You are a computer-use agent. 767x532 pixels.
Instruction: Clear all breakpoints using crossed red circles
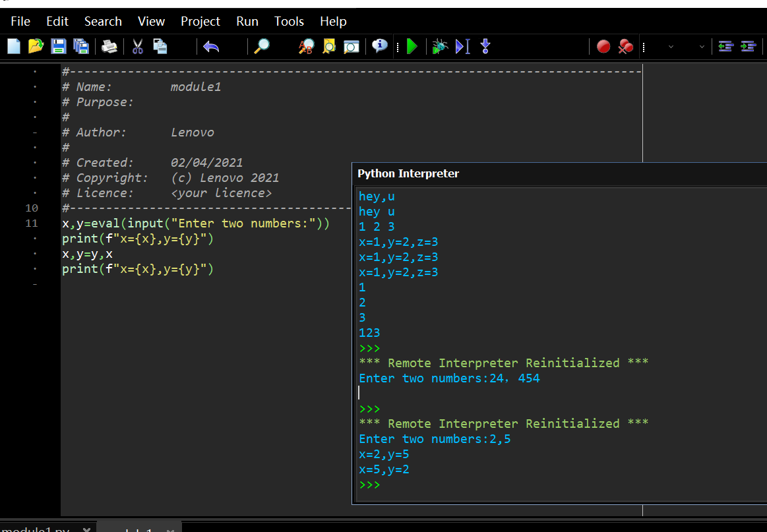625,46
